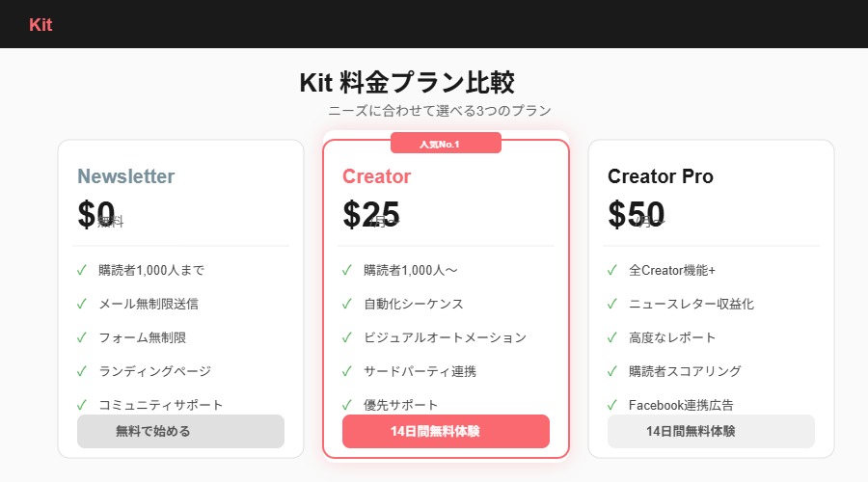The image size is (868, 482).
Task: Click checkmark next to 全Creator機能+
Action: (x=612, y=270)
